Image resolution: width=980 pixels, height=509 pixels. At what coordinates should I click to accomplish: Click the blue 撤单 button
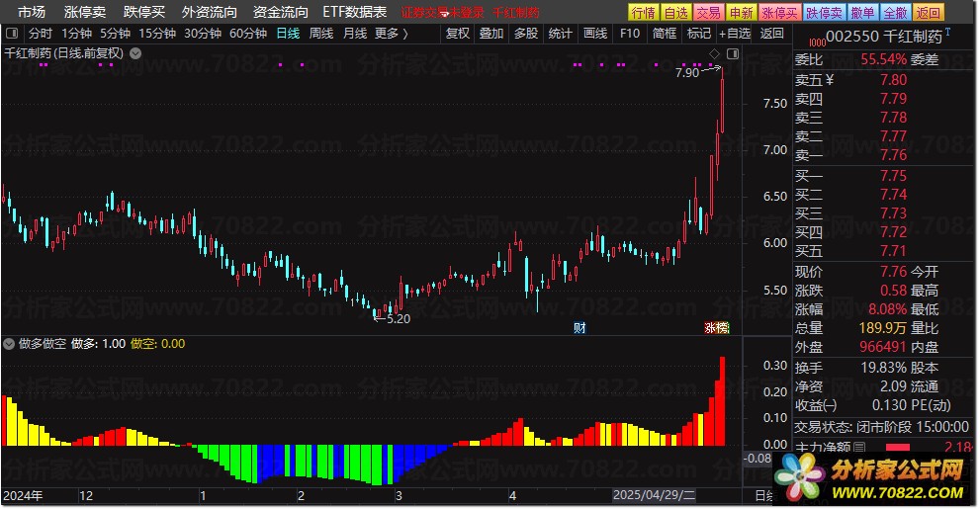click(863, 13)
